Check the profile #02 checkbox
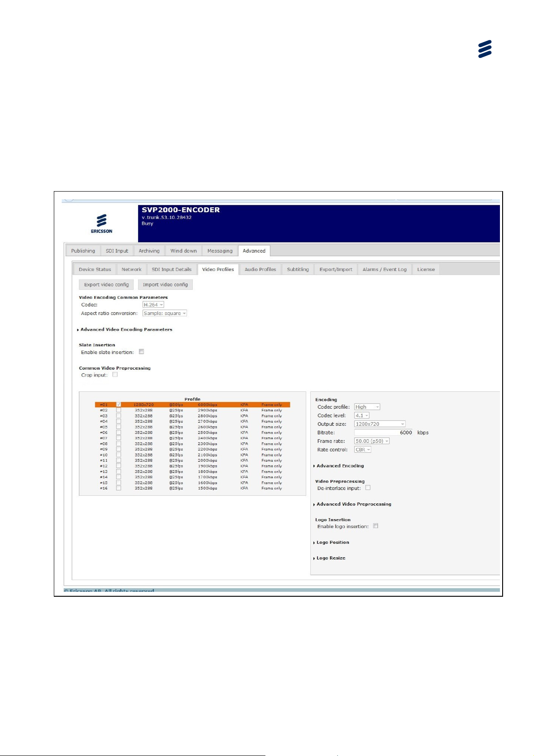534x756 pixels. coord(118,410)
